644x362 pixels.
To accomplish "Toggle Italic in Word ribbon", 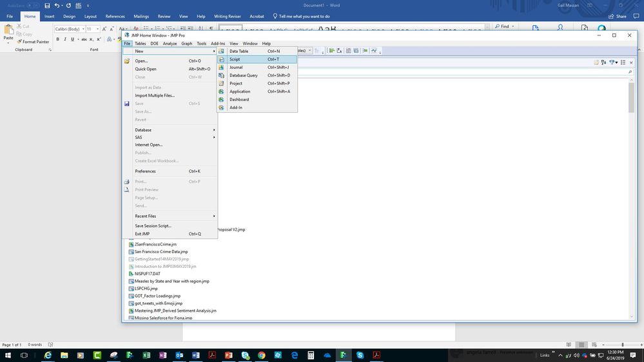I will coord(65,39).
